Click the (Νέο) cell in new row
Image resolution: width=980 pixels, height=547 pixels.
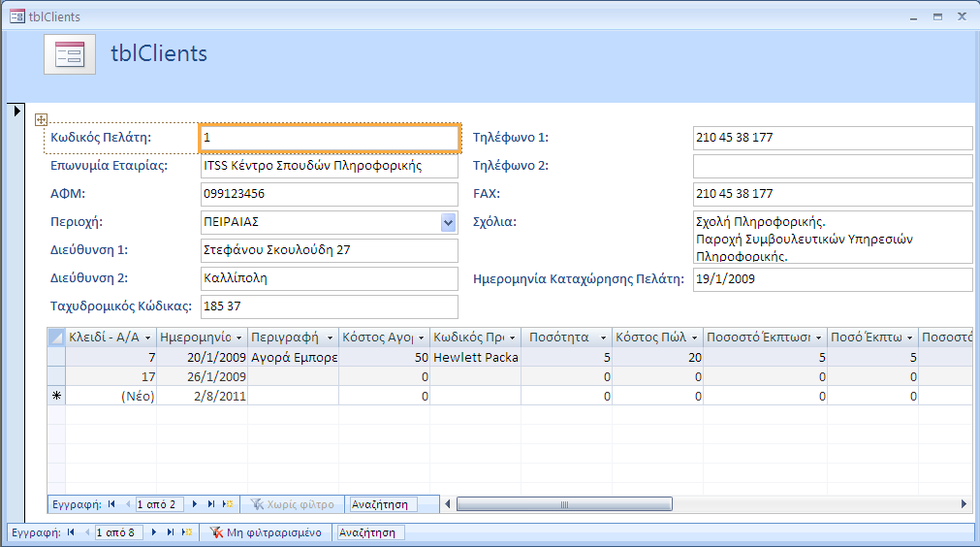[111, 396]
